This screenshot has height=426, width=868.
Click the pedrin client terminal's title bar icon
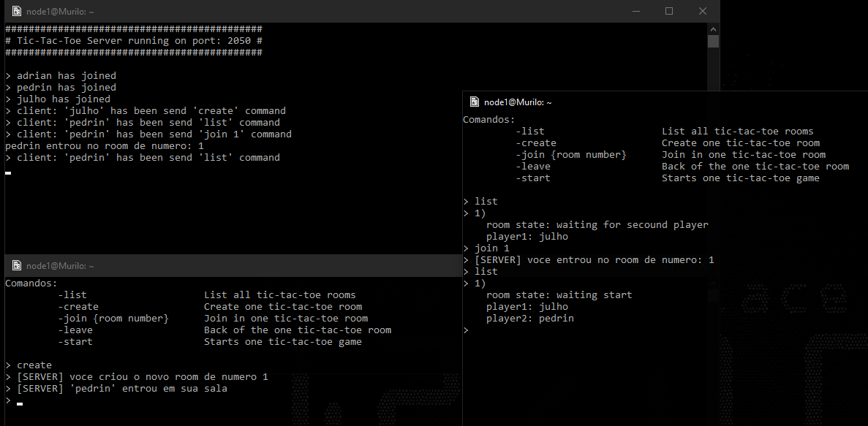(474, 102)
